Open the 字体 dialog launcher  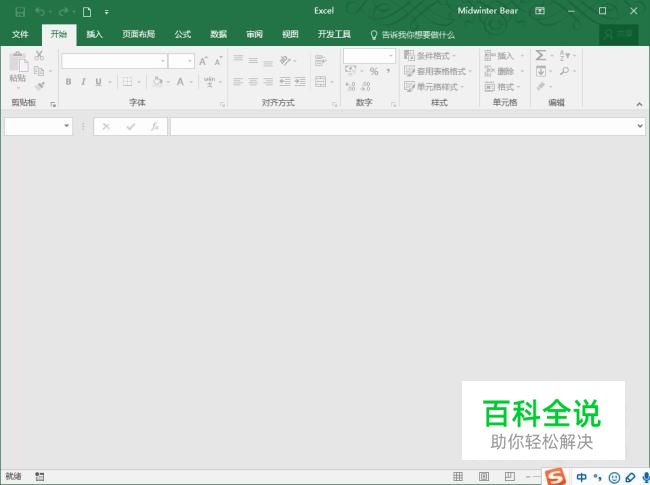click(223, 104)
